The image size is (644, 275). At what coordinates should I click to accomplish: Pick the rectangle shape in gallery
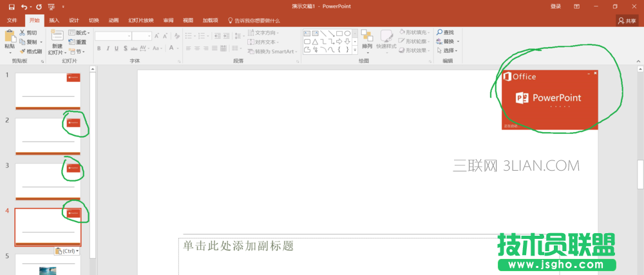point(339,33)
